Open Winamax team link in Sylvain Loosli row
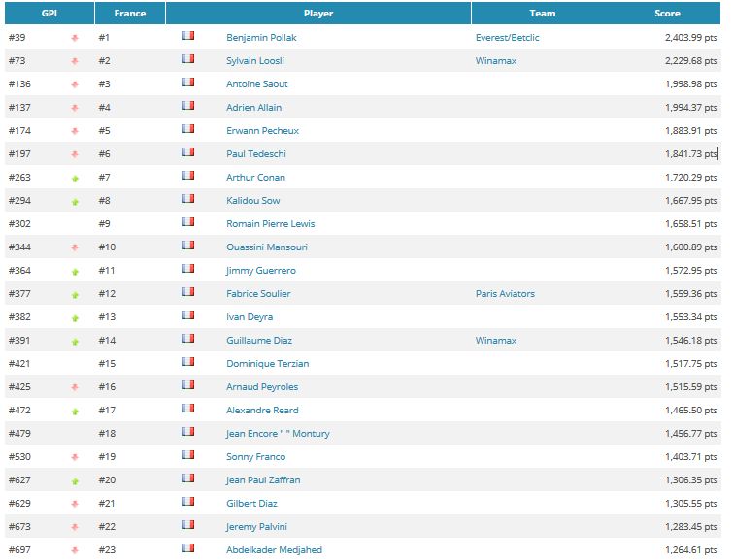The image size is (733, 560). (x=496, y=61)
